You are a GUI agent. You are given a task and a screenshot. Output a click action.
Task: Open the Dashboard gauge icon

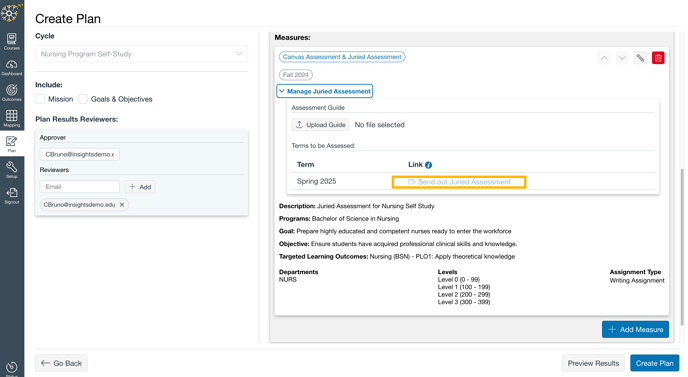[12, 67]
